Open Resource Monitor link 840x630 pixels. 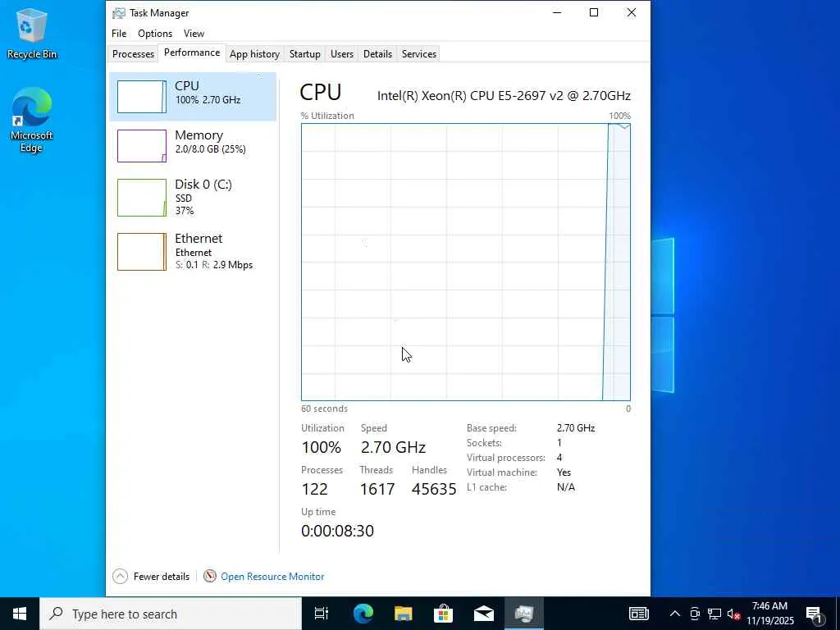click(272, 577)
